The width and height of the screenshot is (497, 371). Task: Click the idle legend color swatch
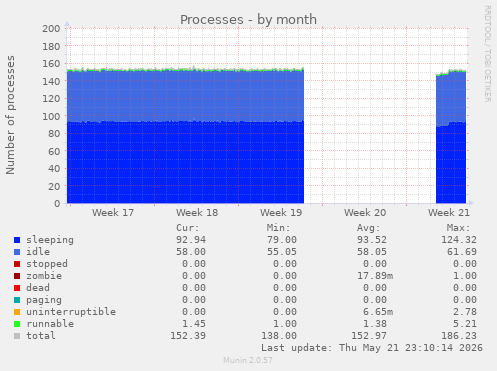(17, 252)
